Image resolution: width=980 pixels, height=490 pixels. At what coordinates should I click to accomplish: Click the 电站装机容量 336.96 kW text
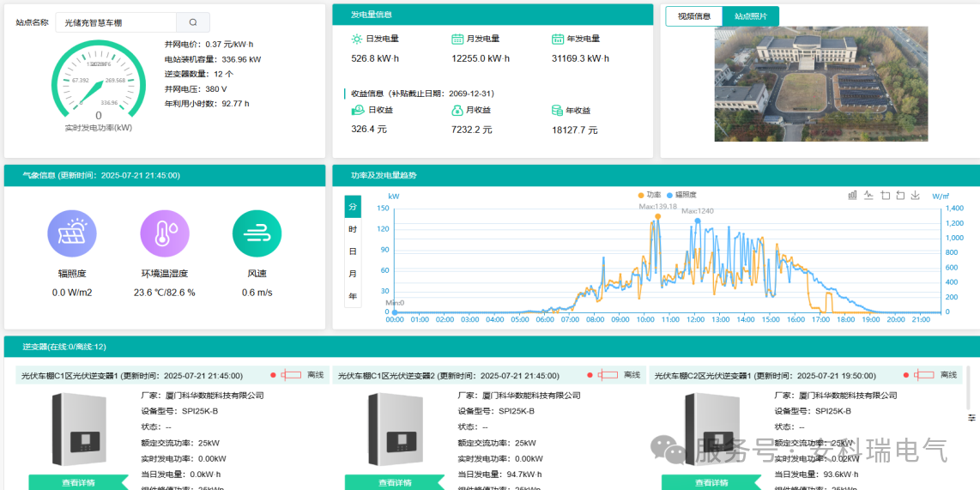[x=213, y=59]
